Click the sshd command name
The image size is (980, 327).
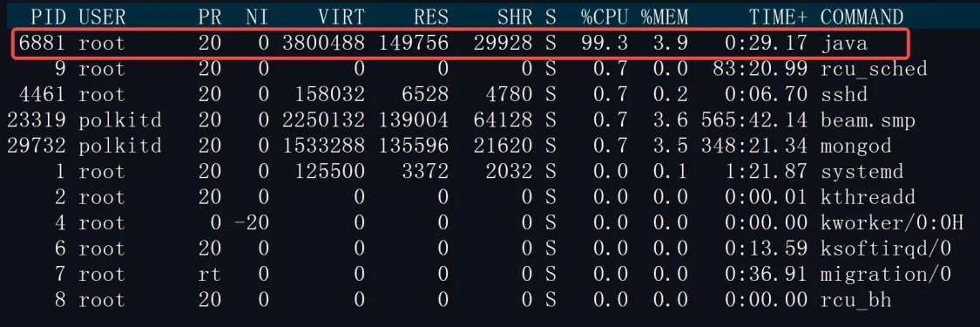(x=845, y=94)
